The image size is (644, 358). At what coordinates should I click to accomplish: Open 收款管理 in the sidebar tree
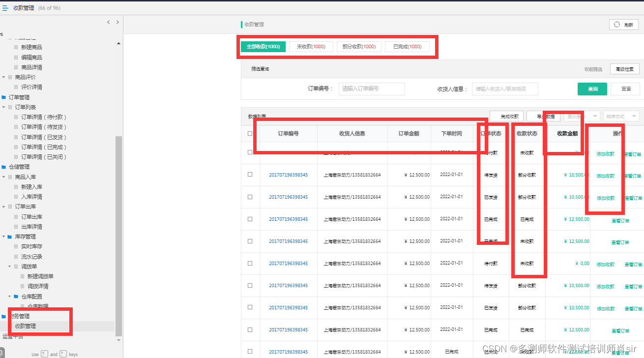coord(26,326)
